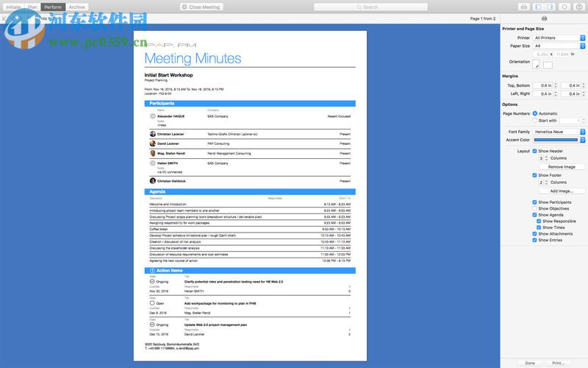Screen dimensions: 588x368
Task: Click in the Search field
Action: [x=370, y=7]
